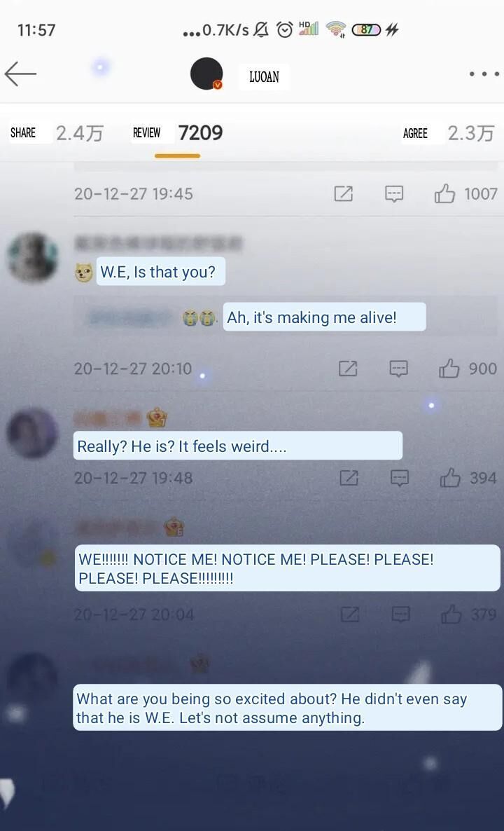The width and height of the screenshot is (504, 831).
Task: Open LUOAN's round profile avatar
Action: tap(206, 74)
